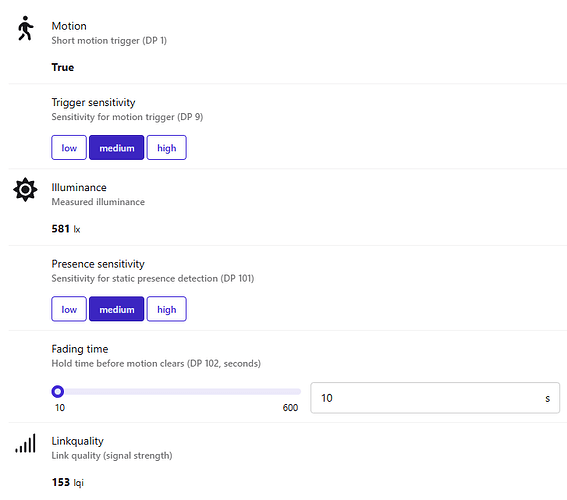Screen dimensions: 567x500
Task: Set Presence sensitivity to low
Action: [x=69, y=309]
